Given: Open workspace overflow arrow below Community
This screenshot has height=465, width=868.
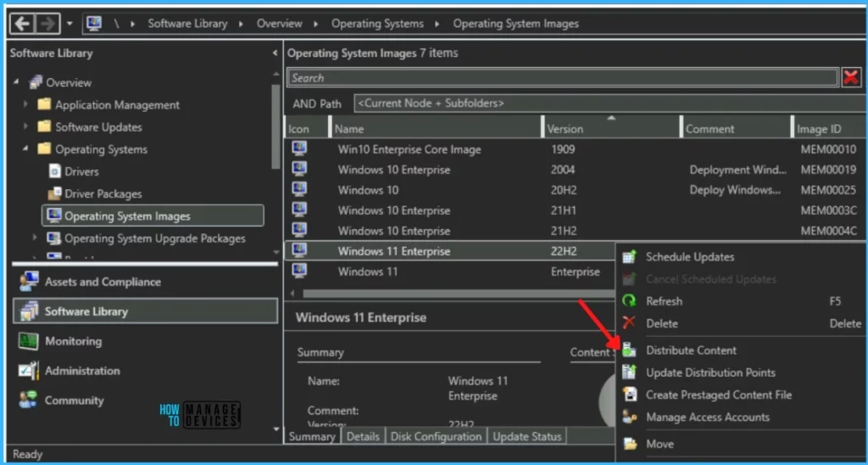Looking at the screenshot, I should tap(276, 429).
